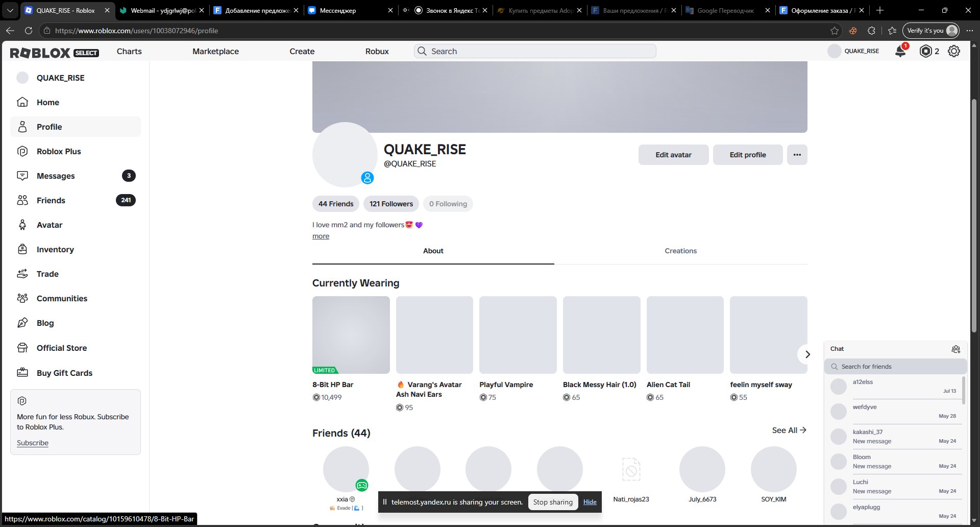The image size is (980, 527).
Task: Open the Charts menu item
Action: (129, 51)
